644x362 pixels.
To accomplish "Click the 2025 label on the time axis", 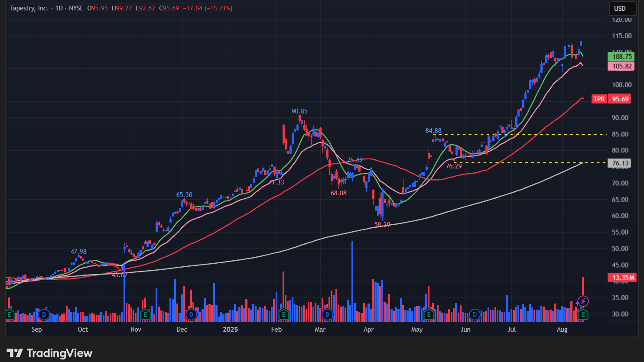I will [230, 330].
